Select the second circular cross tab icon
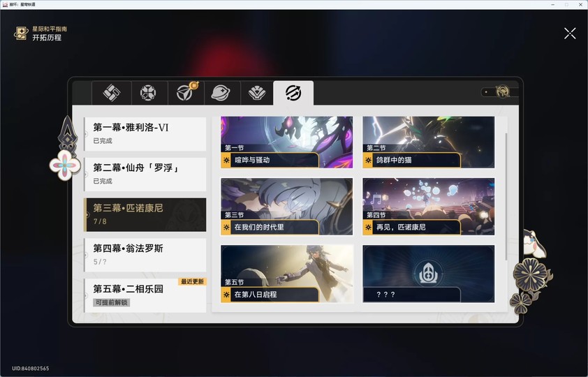The width and height of the screenshot is (588, 377). (x=148, y=93)
